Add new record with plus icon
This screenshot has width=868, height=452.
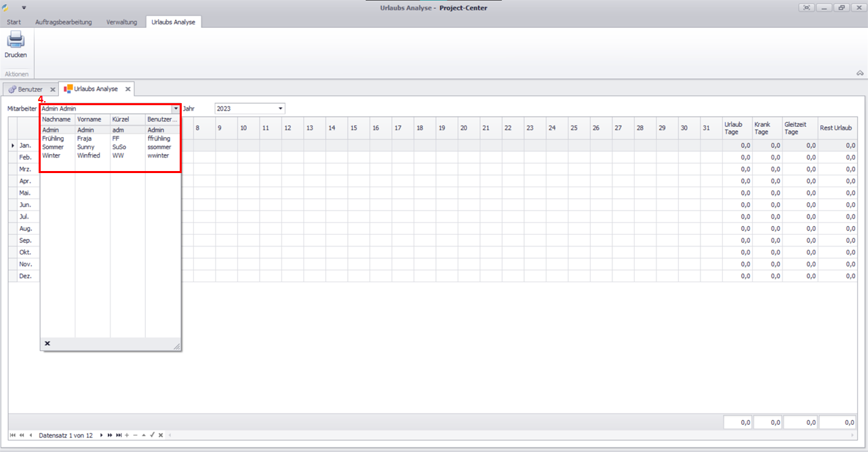pos(127,435)
